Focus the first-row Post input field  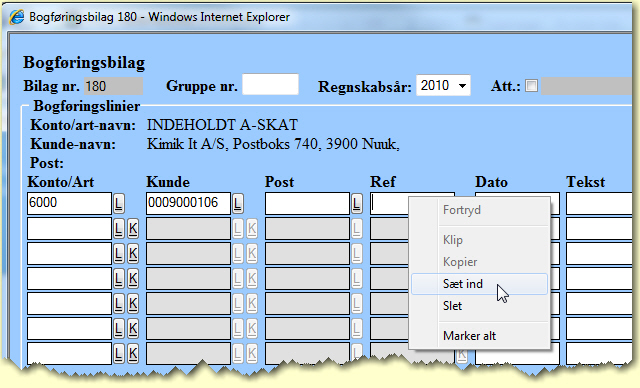[x=307, y=203]
